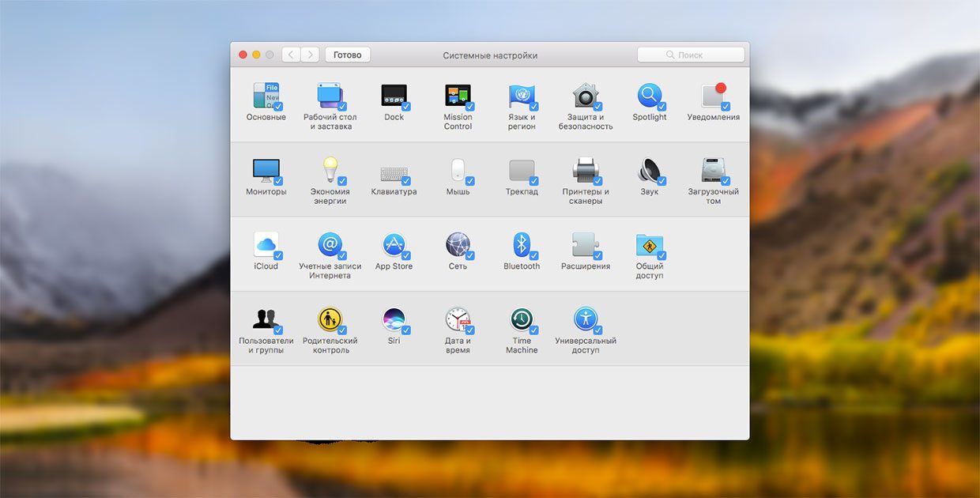Open Клавиатура (Keyboard) preferences

point(394,169)
